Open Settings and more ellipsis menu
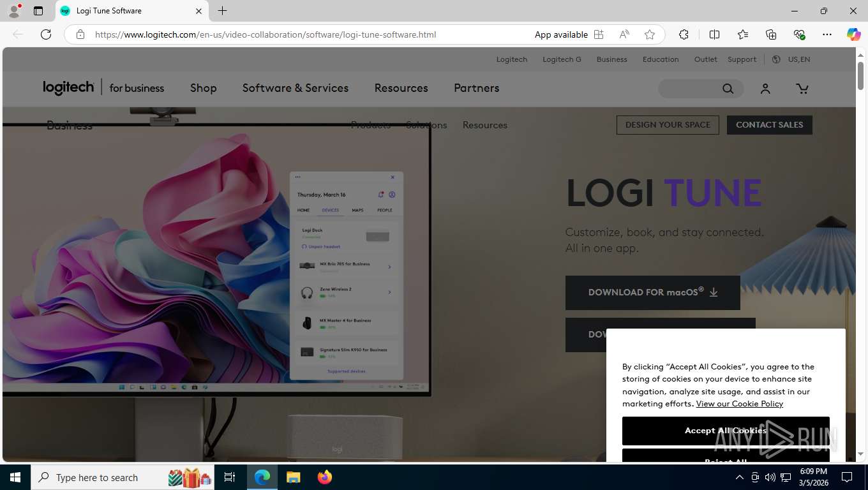Screen dimensions: 868x490 827,34
